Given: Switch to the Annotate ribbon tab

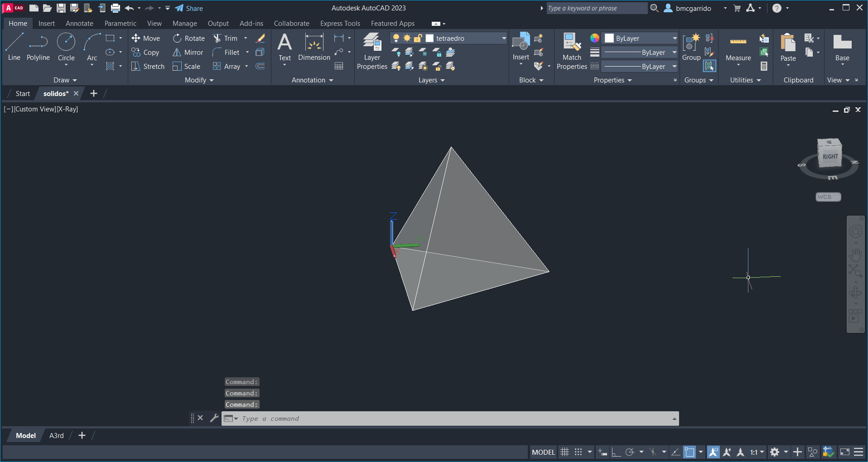Looking at the screenshot, I should click(79, 24).
